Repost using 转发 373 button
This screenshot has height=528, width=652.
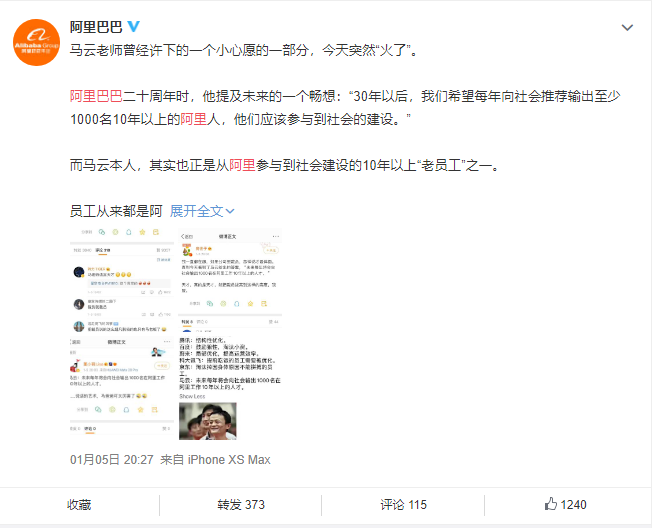241,505
